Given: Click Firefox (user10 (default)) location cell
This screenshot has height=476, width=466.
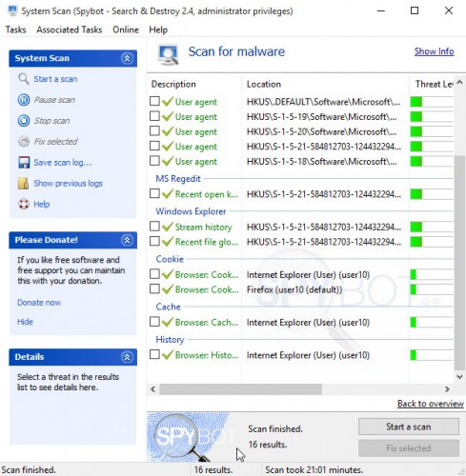Looking at the screenshot, I should (x=294, y=289).
